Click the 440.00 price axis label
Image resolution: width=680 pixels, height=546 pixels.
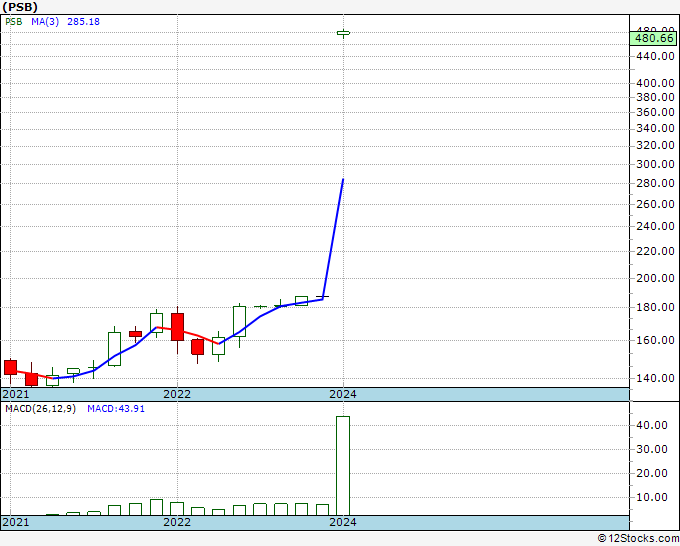coord(655,56)
